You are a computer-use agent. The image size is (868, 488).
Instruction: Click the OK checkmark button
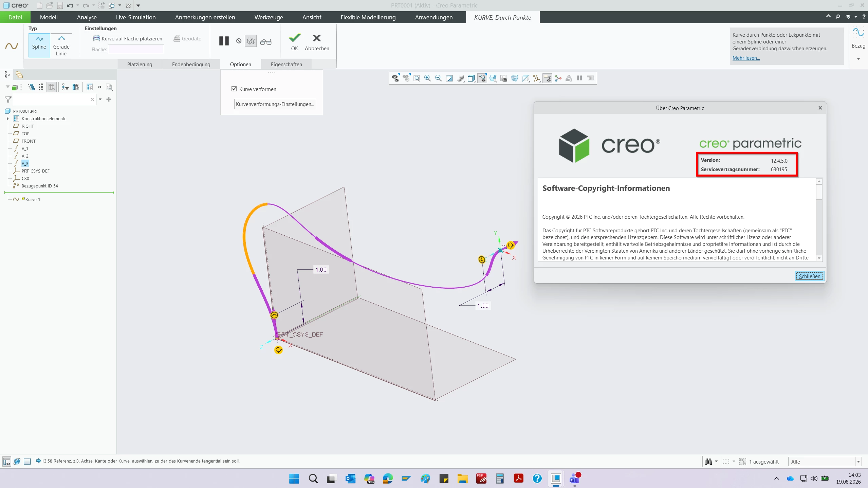[x=295, y=42]
